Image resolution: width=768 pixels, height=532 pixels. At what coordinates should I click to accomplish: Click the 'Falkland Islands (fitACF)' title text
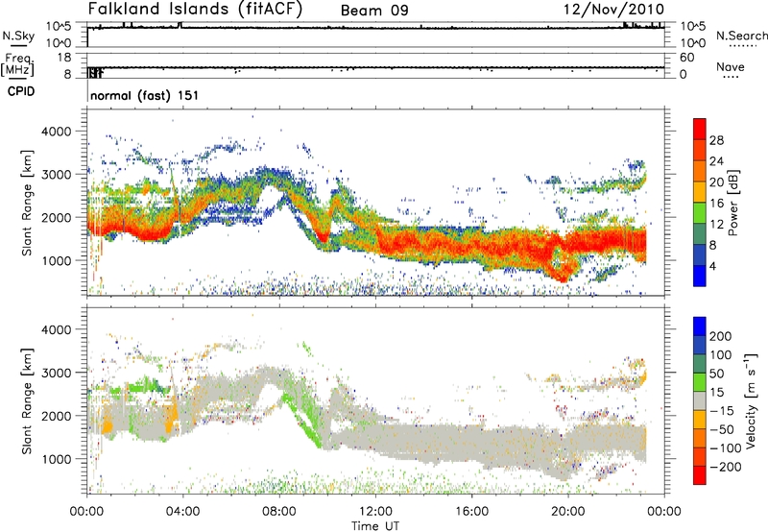click(195, 10)
